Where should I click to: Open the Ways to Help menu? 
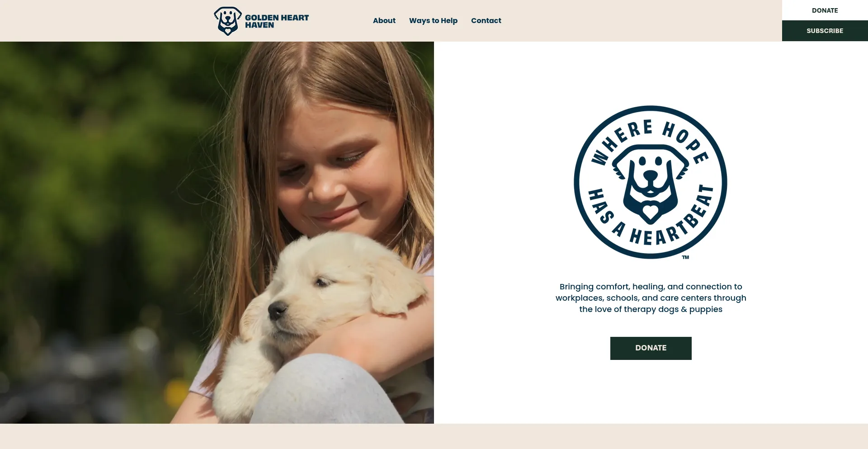433,20
